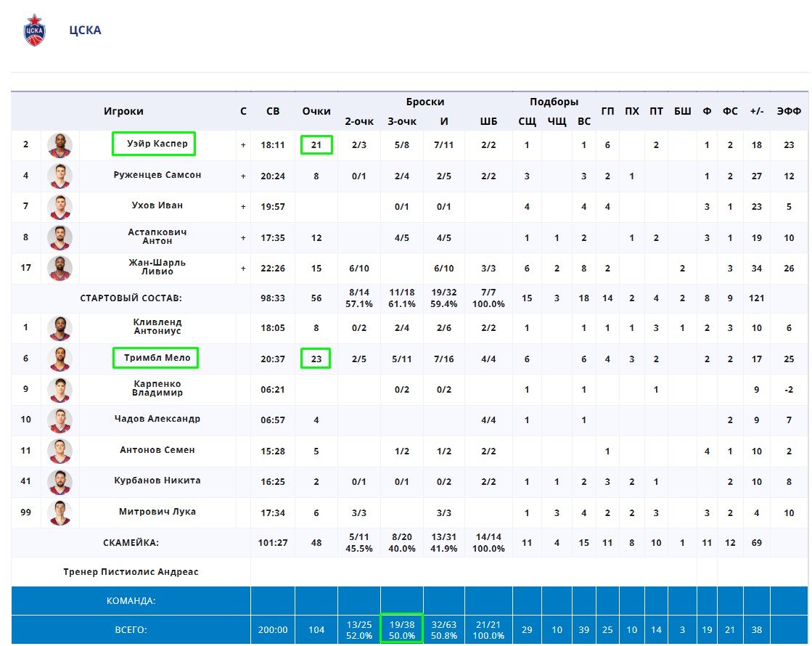The image size is (812, 646).
Task: Click Руженцев Самсон's player photo
Action: tap(60, 176)
